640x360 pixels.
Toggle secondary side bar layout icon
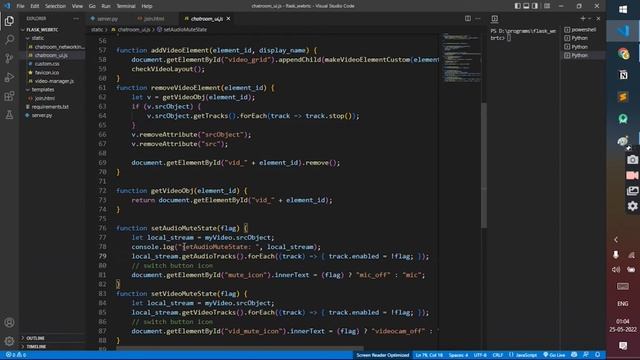point(535,6)
